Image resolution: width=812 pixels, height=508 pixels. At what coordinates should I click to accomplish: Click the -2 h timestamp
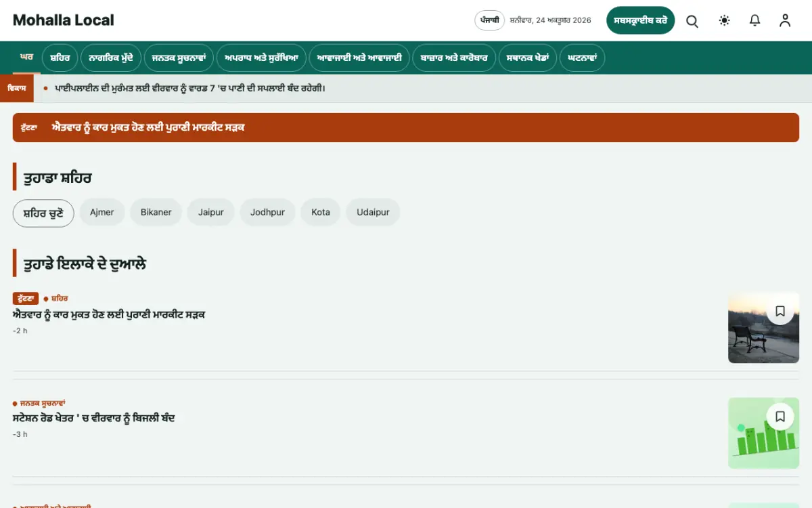20,331
